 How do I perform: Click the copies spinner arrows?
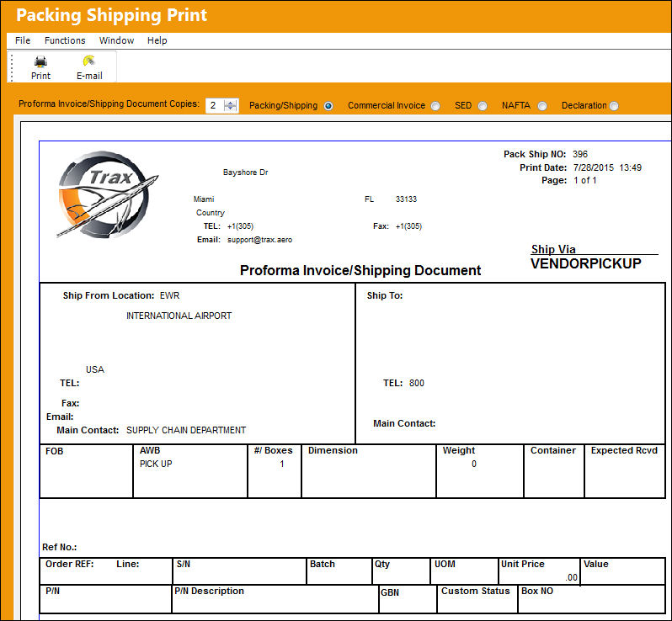point(231,105)
